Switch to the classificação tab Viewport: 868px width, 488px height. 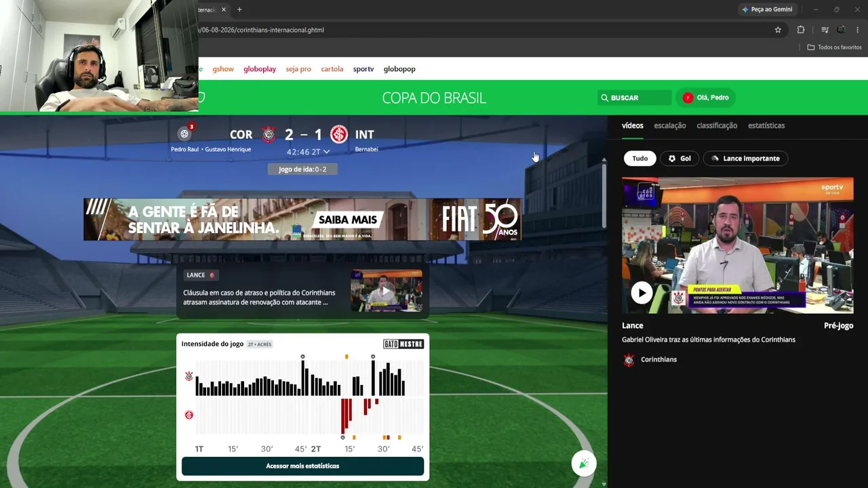click(717, 125)
